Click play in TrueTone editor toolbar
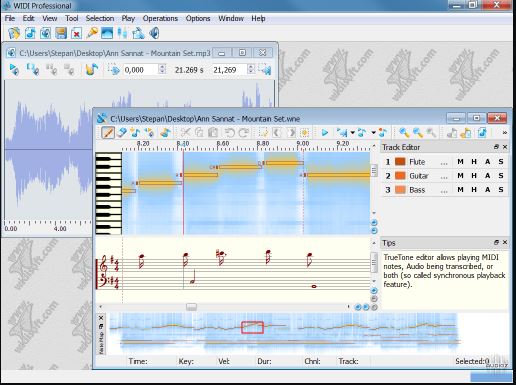The image size is (516, 385). (324, 133)
